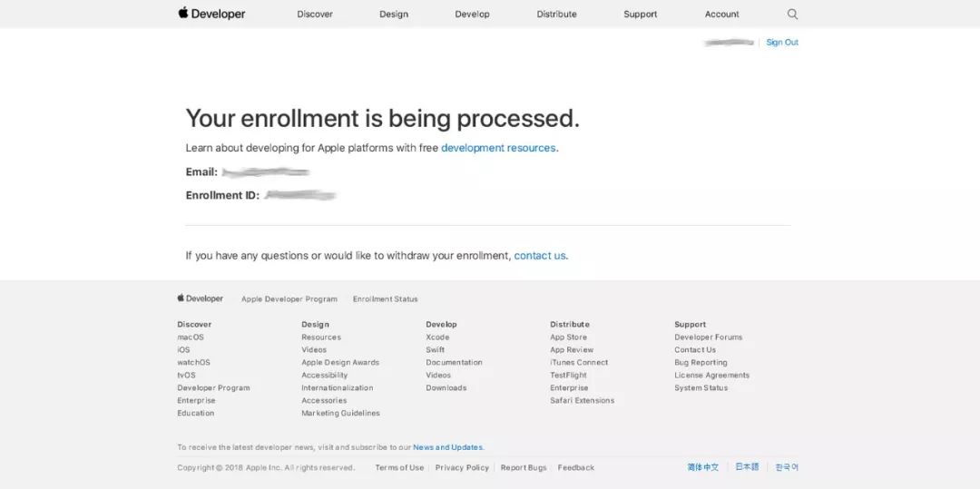Click the contact us link

540,256
